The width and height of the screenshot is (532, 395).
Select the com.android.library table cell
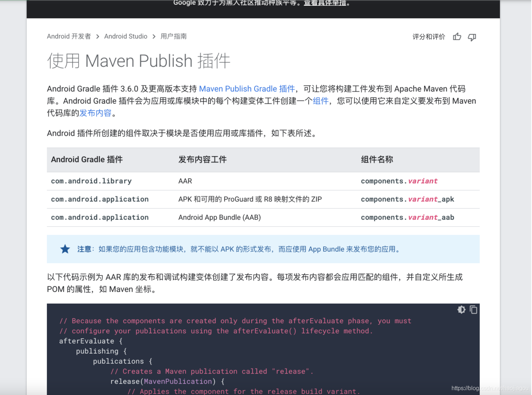pos(91,181)
